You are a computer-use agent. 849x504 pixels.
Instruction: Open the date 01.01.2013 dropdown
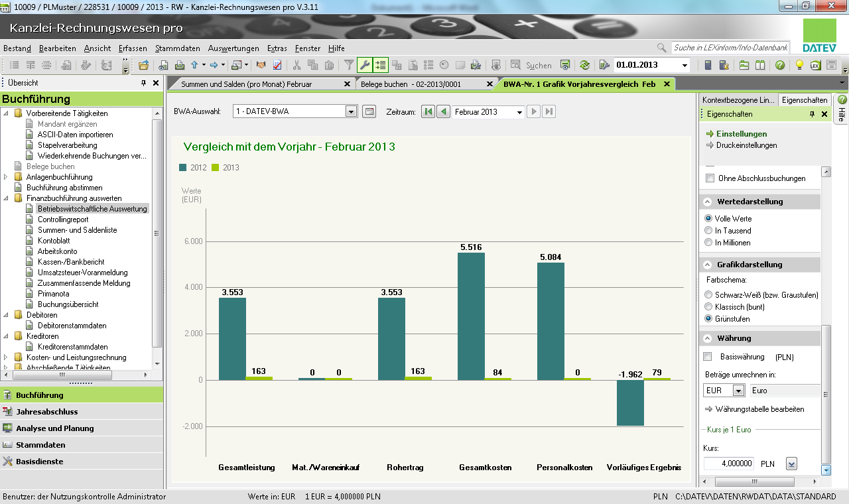click(x=685, y=65)
